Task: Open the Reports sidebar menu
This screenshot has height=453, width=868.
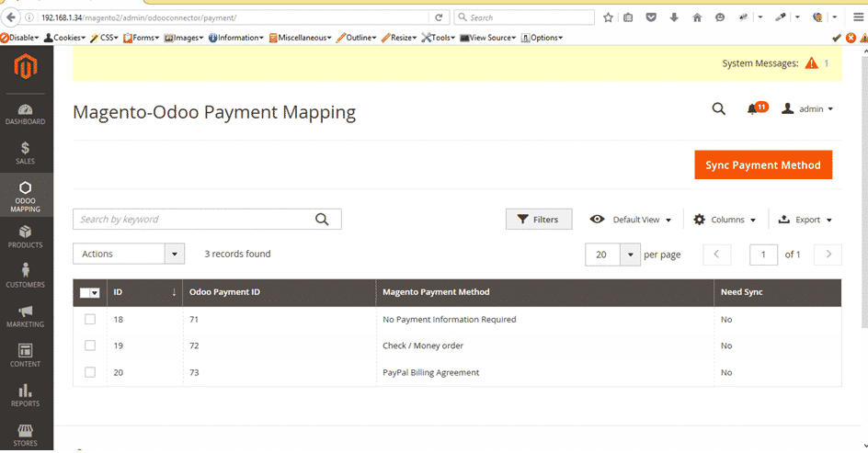Action: click(x=26, y=395)
